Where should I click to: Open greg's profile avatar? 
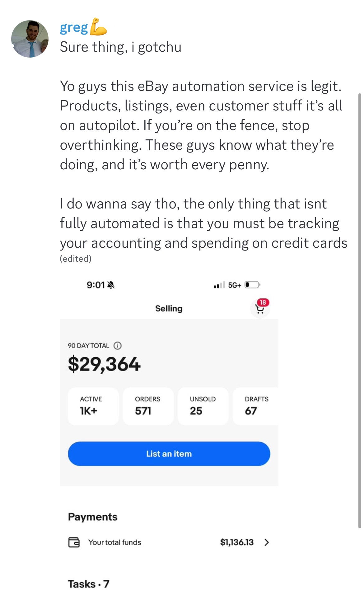[30, 39]
